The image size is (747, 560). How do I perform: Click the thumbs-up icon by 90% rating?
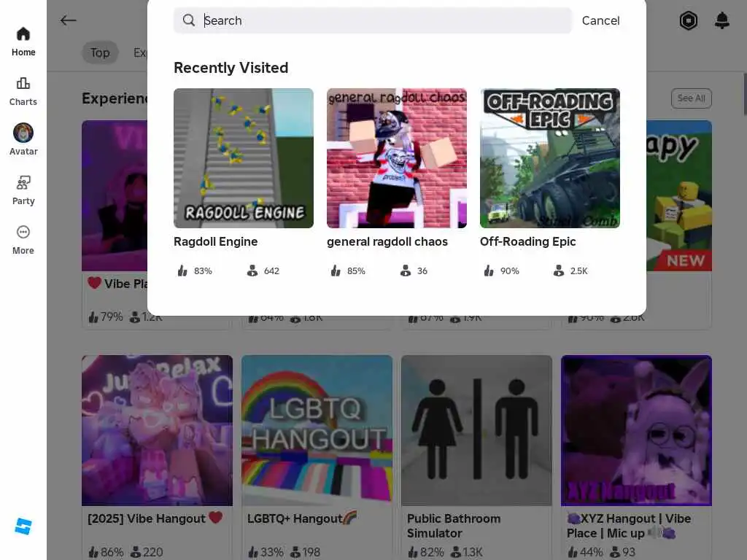click(x=489, y=271)
